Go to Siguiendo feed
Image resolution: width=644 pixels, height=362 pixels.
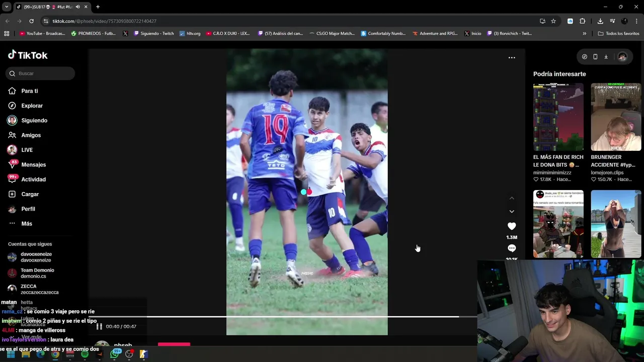(x=27, y=121)
